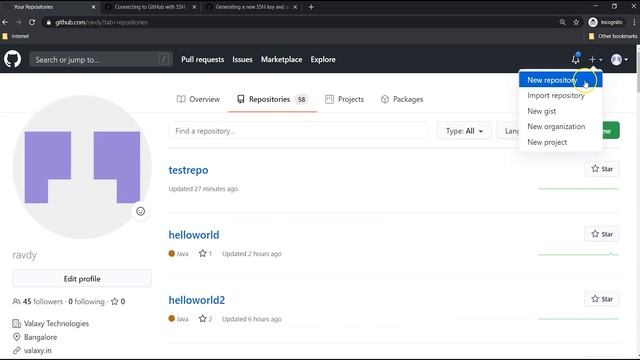Image resolution: width=640 pixels, height=360 pixels.
Task: Choose New project in dropdown menu
Action: click(560, 142)
